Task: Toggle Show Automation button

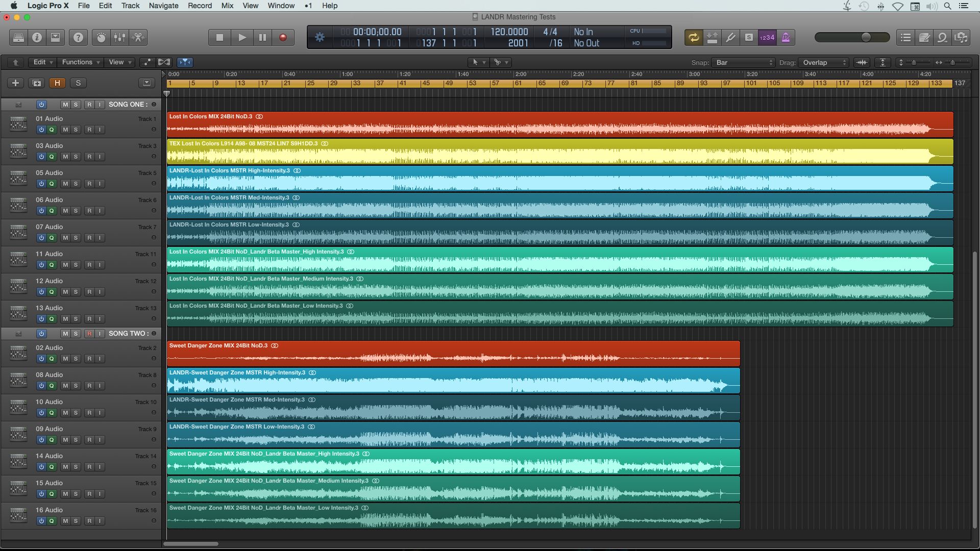Action: pyautogui.click(x=147, y=62)
